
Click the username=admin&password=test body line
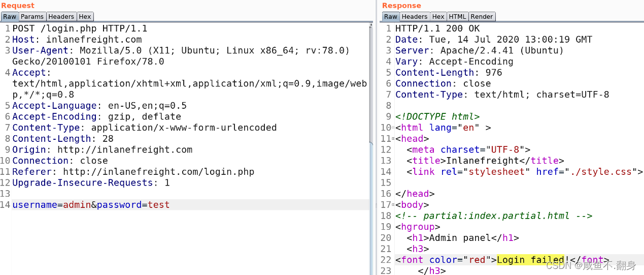[91, 205]
